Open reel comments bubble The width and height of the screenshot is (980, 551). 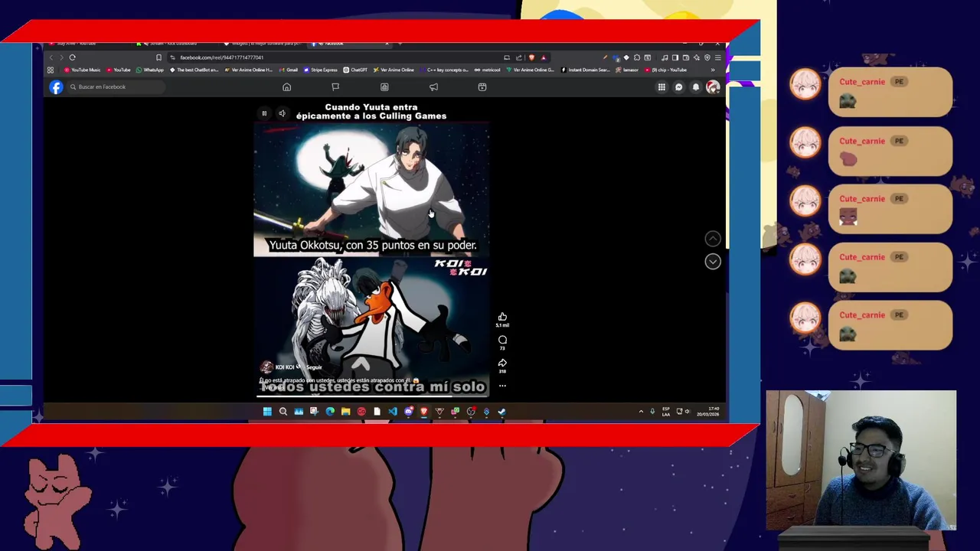pyautogui.click(x=502, y=340)
